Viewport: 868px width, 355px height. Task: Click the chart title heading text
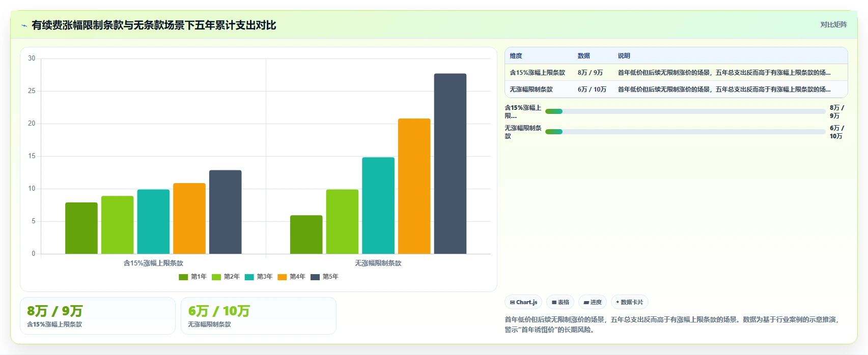tap(154, 25)
